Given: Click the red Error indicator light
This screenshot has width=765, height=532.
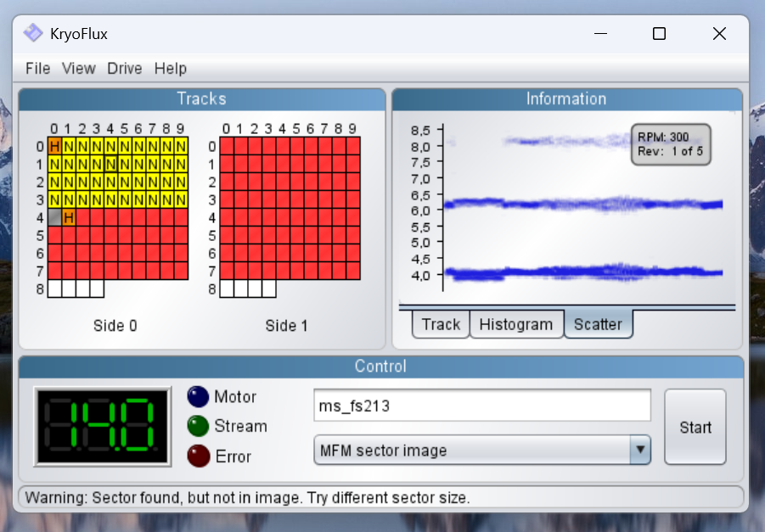Looking at the screenshot, I should click(x=198, y=456).
